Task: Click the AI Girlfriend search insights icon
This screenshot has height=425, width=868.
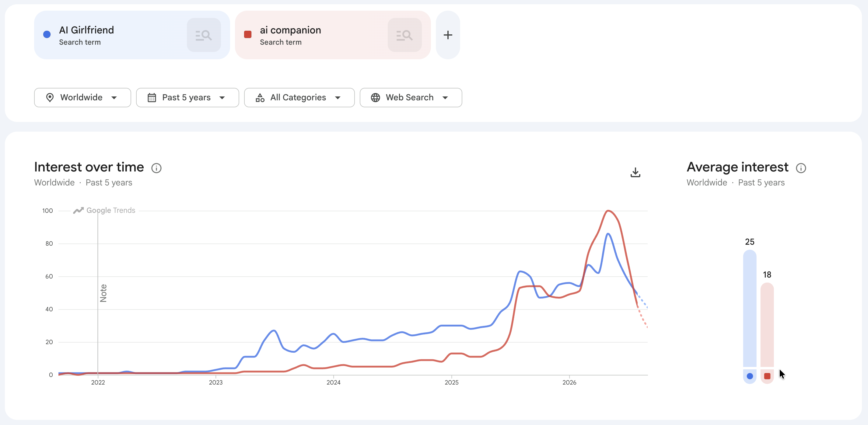Action: point(204,35)
